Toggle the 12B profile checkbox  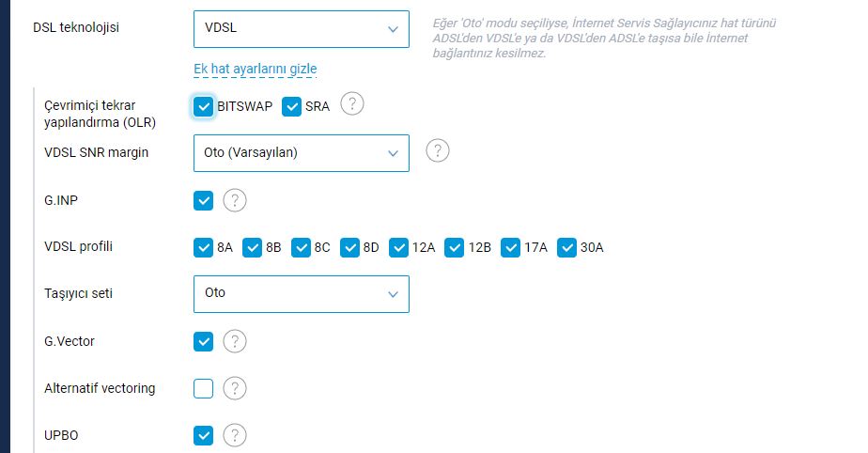[454, 247]
